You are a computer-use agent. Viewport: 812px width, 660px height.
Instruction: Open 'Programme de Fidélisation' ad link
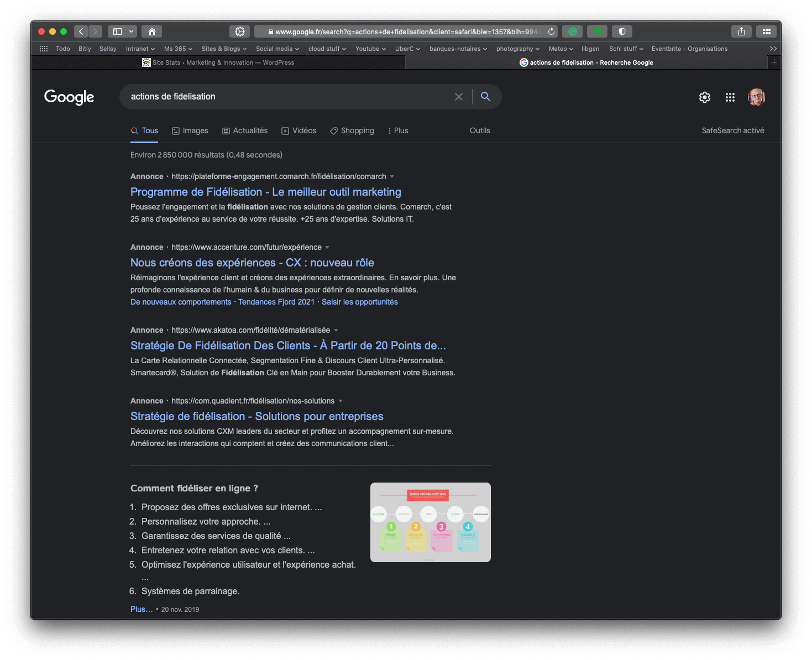click(266, 192)
